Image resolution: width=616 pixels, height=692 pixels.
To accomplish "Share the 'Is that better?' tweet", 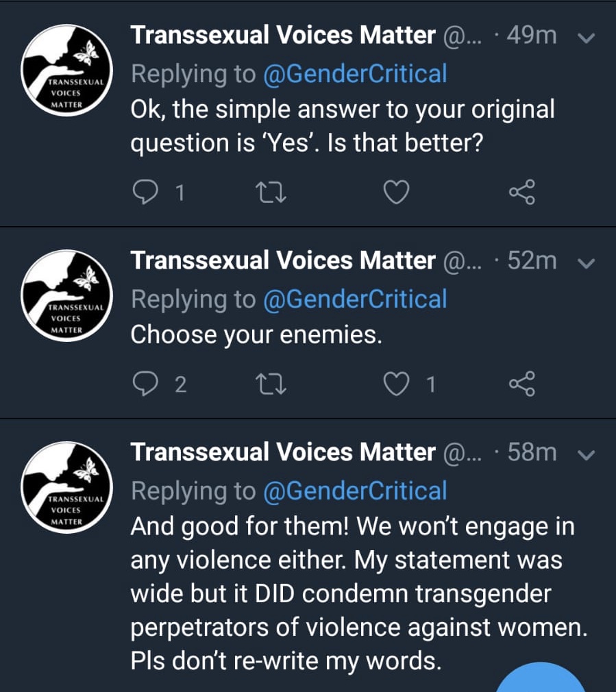I will [x=522, y=193].
